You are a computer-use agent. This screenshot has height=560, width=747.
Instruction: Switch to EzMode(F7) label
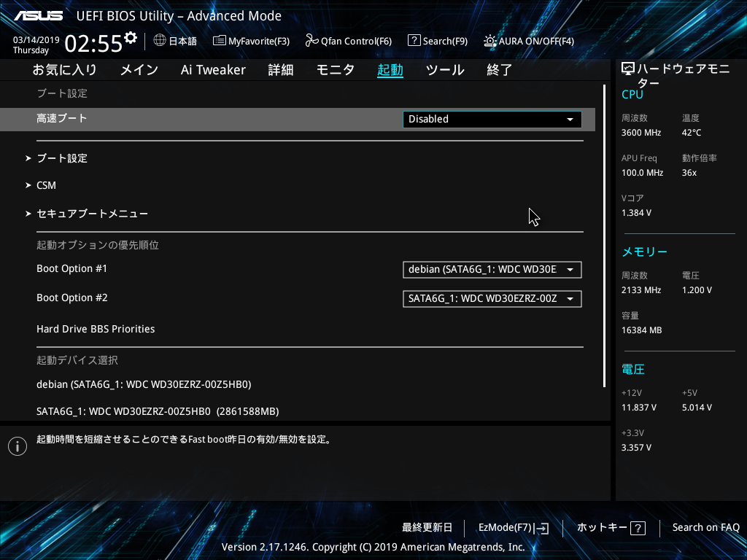[x=505, y=528]
